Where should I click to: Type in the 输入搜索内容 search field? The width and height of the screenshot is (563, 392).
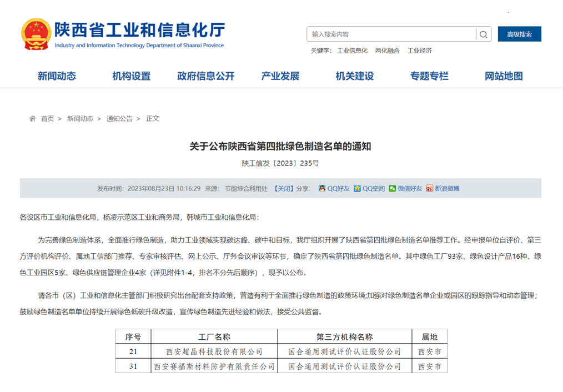391,34
